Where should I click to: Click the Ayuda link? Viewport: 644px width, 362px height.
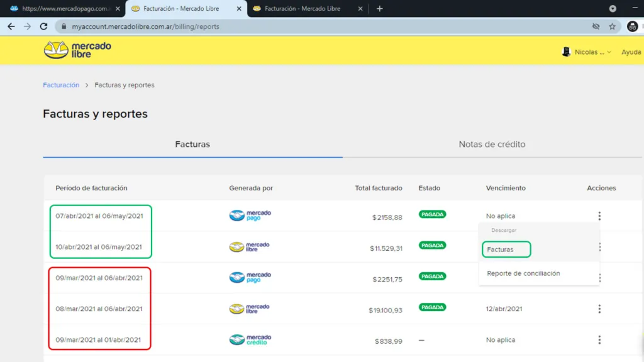tap(631, 52)
